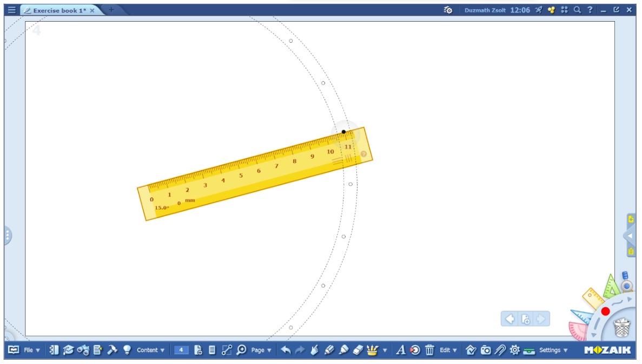Switch to Exercise book 1 tab
The image size is (642, 364).
click(59, 10)
